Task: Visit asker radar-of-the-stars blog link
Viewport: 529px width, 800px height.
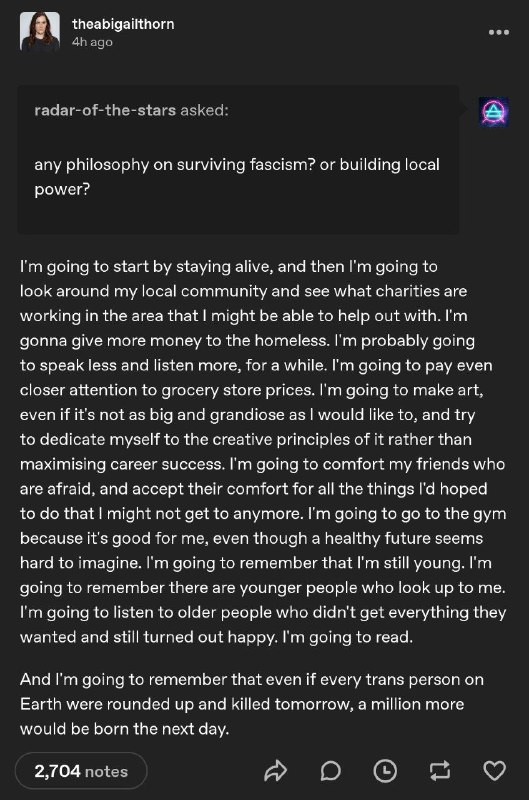Action: (105, 110)
